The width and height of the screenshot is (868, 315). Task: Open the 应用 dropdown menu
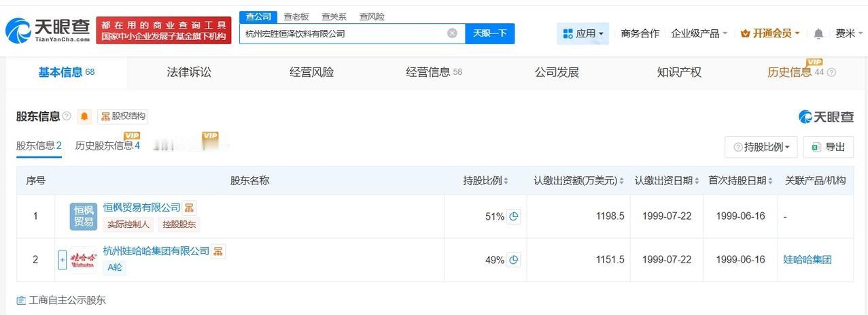pos(583,33)
